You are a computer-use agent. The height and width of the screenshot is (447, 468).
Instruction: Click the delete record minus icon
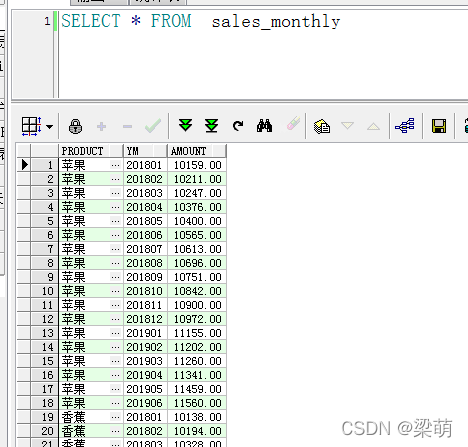pos(127,126)
